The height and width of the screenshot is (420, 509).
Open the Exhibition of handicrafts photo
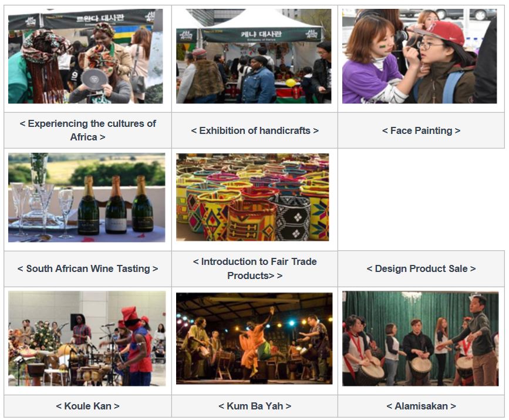point(254,56)
